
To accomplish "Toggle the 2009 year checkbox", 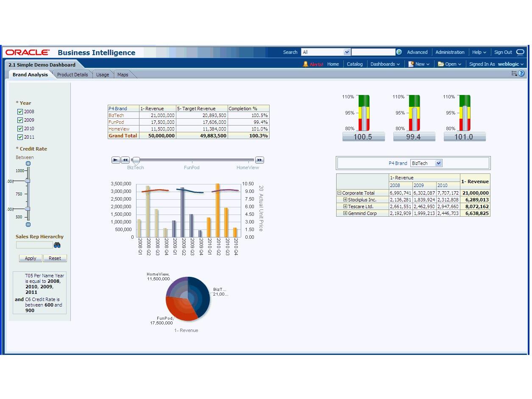I will tap(20, 120).
